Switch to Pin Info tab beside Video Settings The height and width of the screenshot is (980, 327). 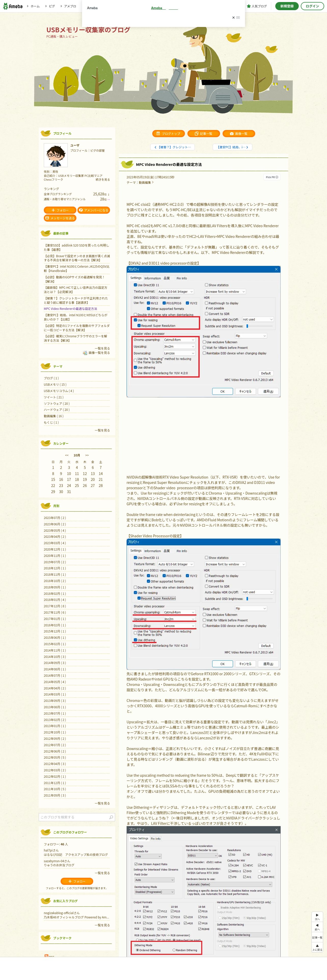156,839
